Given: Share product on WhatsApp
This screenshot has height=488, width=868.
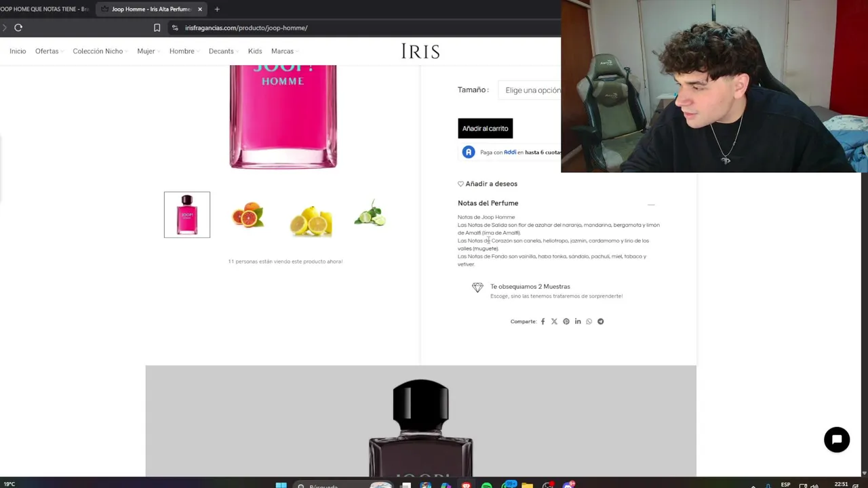Looking at the screenshot, I should [x=589, y=321].
